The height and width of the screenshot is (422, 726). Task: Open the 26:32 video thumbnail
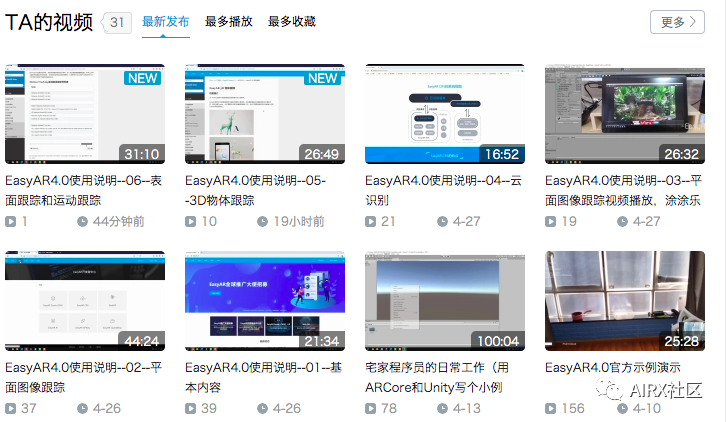[625, 114]
